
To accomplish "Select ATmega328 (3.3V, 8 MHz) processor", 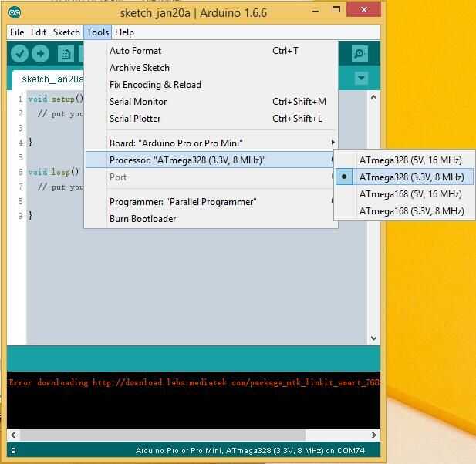I will 404,177.
